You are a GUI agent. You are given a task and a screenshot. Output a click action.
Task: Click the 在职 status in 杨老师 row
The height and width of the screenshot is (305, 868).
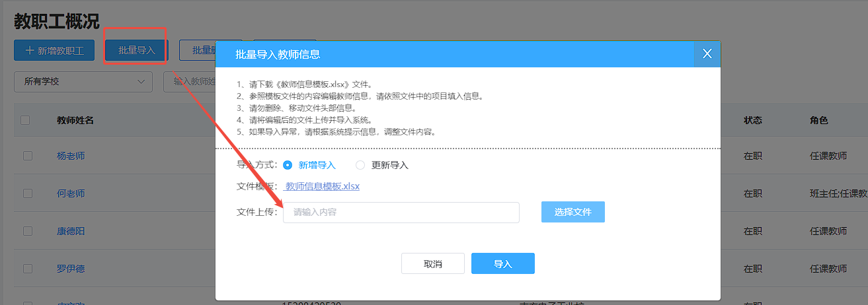753,156
